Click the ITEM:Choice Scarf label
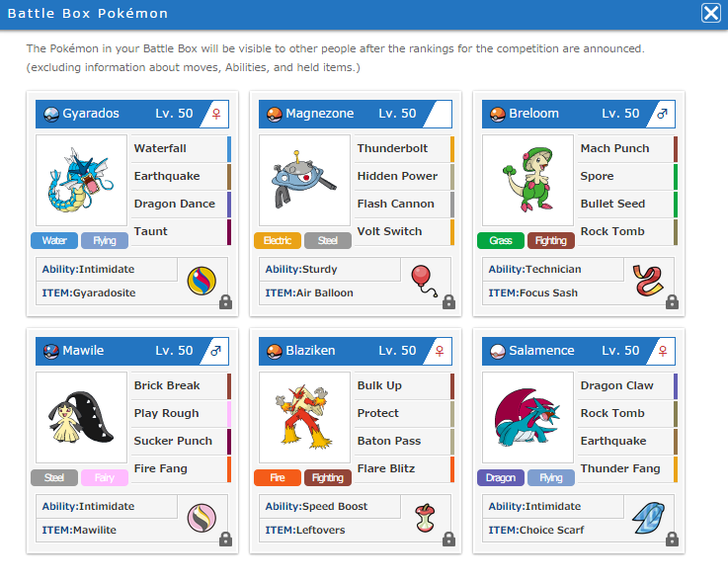Screen dimensions: 728x583 tap(535, 530)
